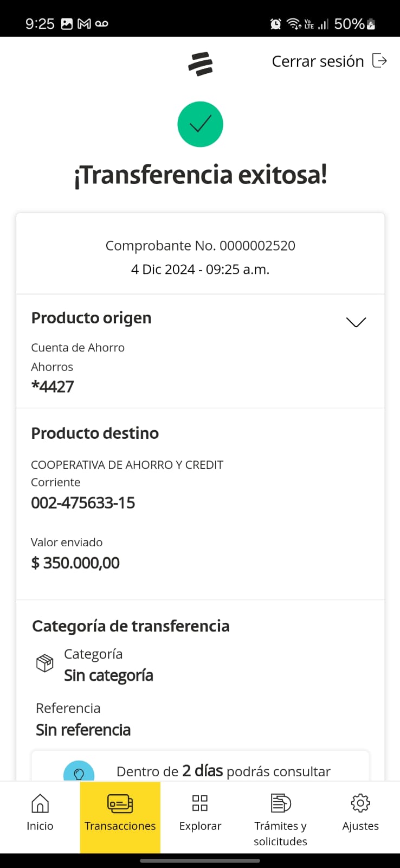Tap the Ajustes gear icon
The height and width of the screenshot is (868, 400).
[x=360, y=803]
